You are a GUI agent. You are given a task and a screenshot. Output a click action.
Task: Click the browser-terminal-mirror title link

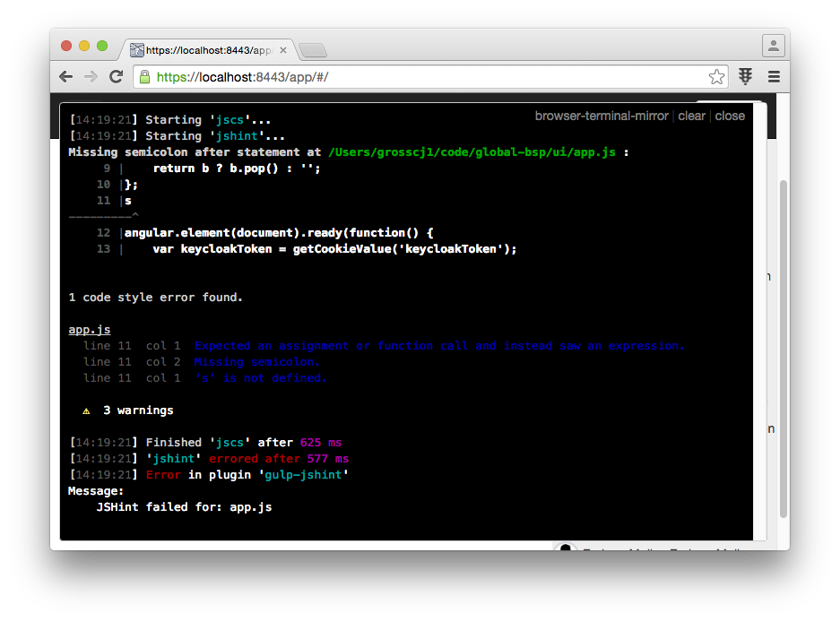pyautogui.click(x=602, y=116)
